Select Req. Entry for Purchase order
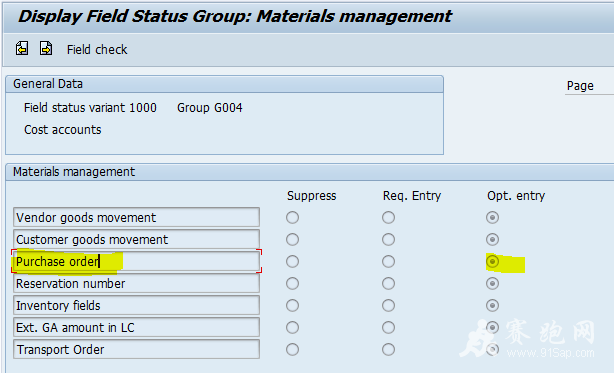The width and height of the screenshot is (614, 373). coord(388,261)
